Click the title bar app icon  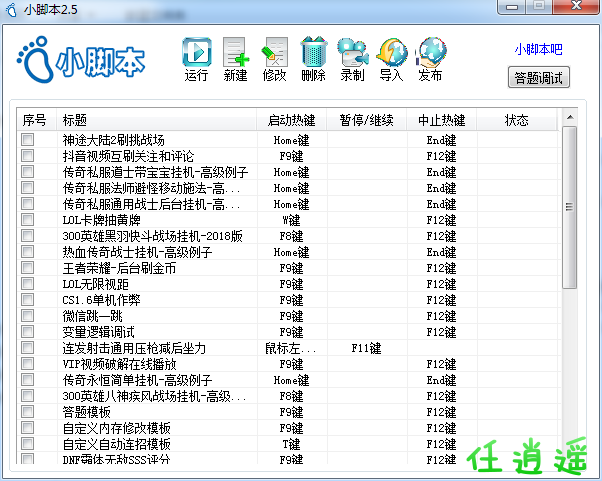coord(12,10)
